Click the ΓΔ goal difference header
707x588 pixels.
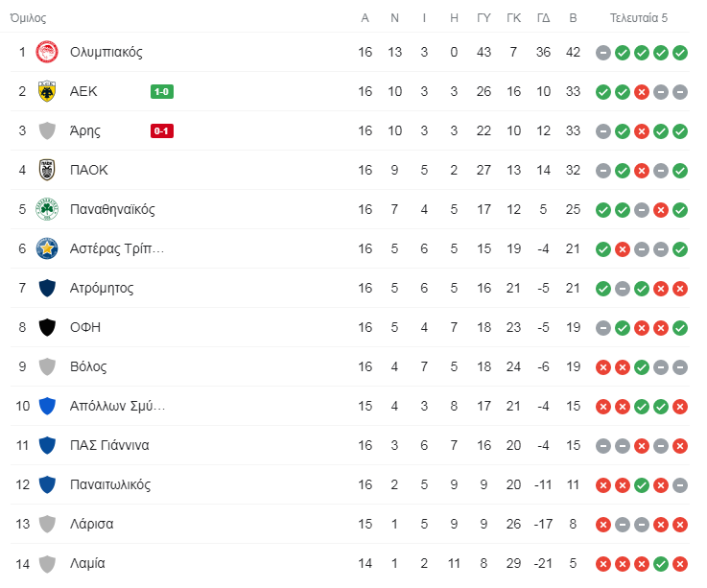tap(543, 17)
